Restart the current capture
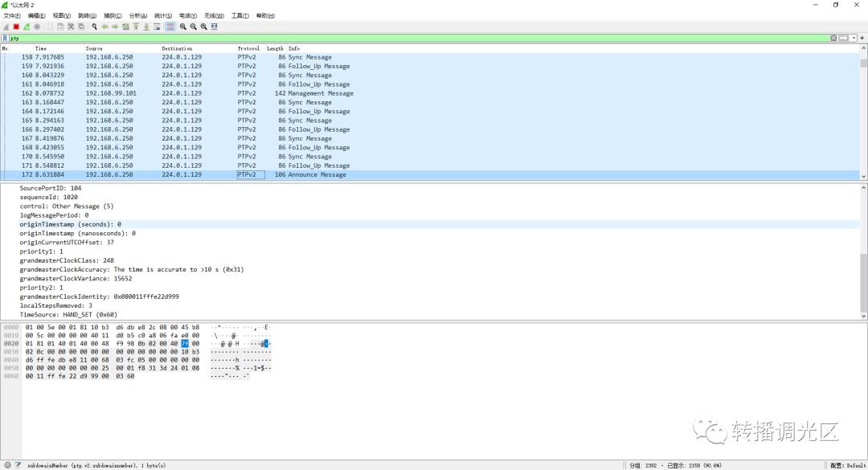 pyautogui.click(x=27, y=27)
